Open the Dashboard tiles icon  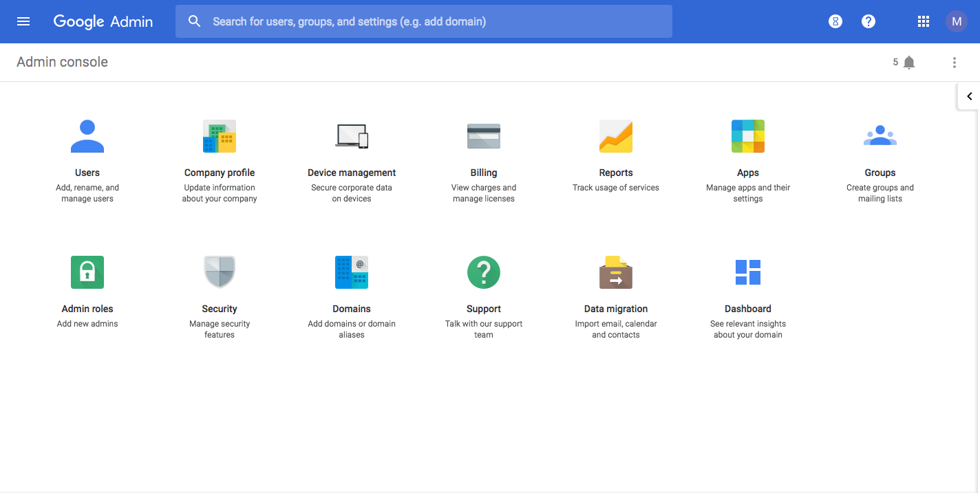point(748,272)
